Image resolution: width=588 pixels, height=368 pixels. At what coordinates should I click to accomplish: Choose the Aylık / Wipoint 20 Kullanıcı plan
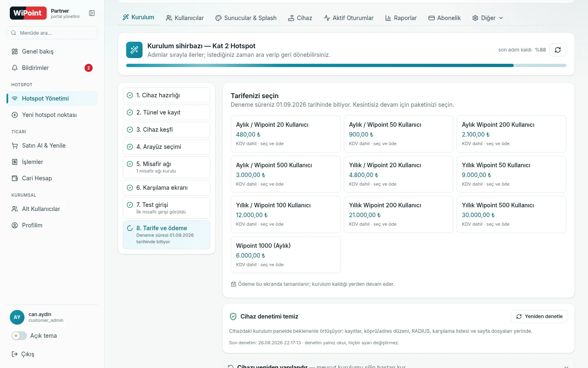285,134
